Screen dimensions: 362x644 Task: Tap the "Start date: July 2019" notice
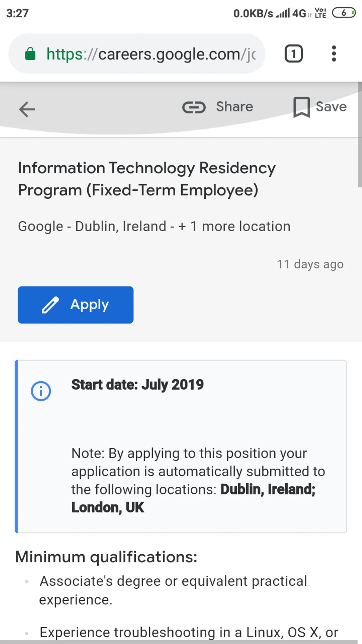pyautogui.click(x=138, y=385)
